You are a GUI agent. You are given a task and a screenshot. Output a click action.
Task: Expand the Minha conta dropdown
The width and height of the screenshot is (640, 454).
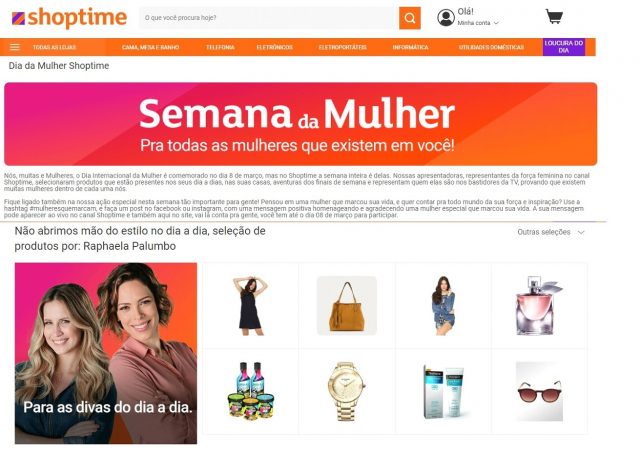coord(478,23)
